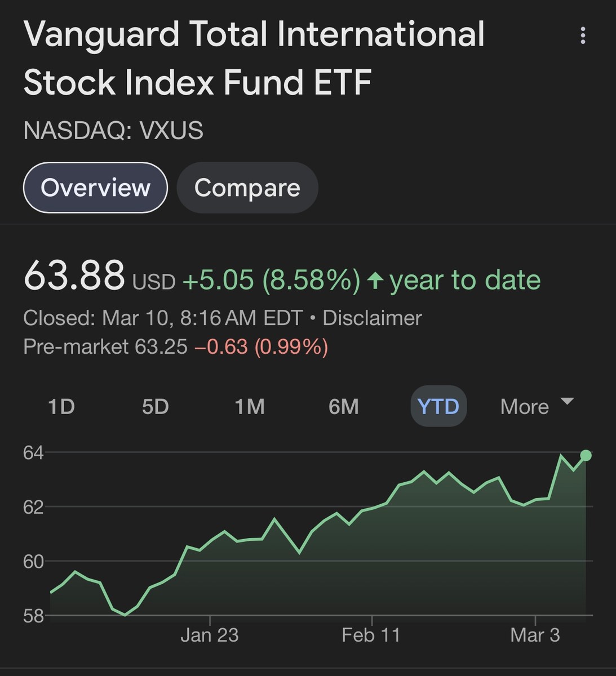Select the Overview tab
Image resolution: width=616 pixels, height=676 pixels.
click(x=95, y=188)
